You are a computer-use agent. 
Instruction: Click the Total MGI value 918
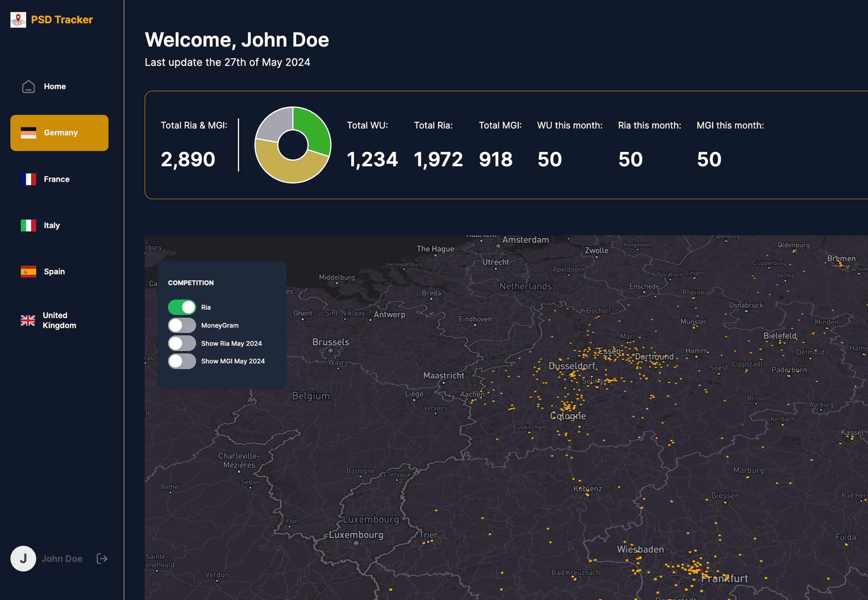click(x=496, y=159)
